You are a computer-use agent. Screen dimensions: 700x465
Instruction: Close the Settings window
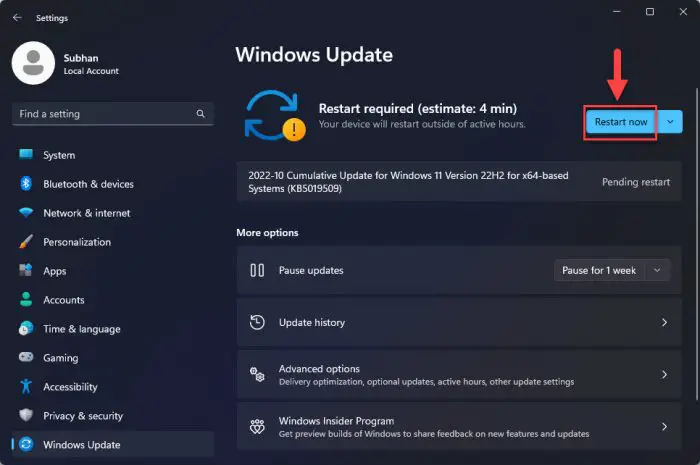click(683, 12)
